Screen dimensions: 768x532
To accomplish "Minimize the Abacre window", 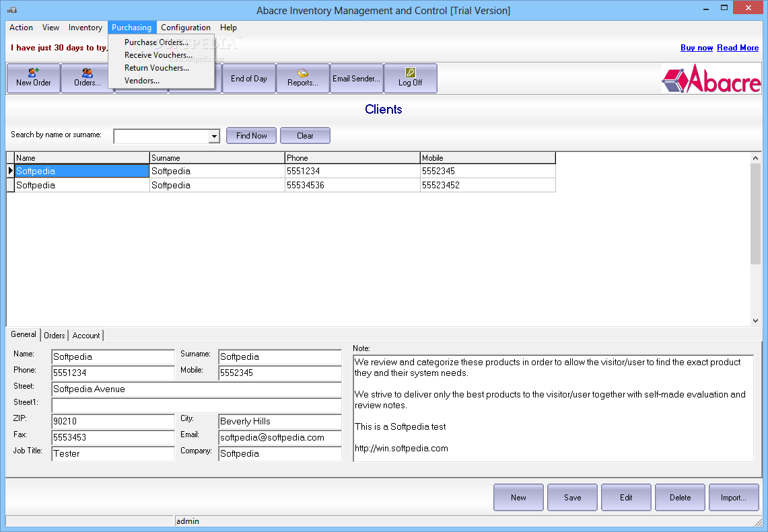I will [x=706, y=8].
